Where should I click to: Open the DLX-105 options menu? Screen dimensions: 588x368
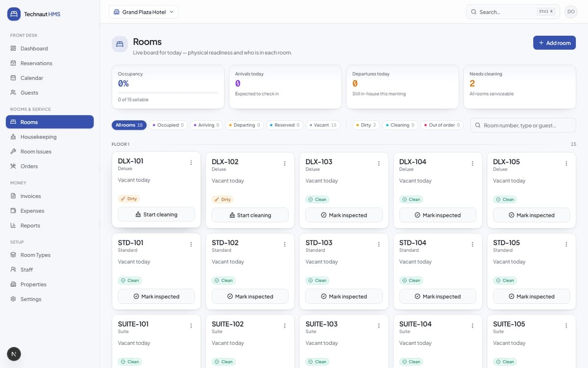[566, 163]
